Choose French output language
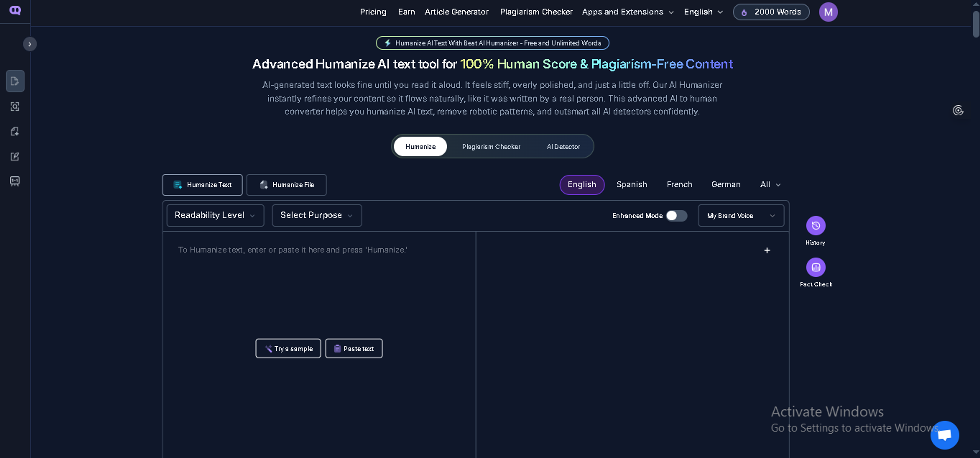Image resolution: width=980 pixels, height=458 pixels. (x=679, y=185)
